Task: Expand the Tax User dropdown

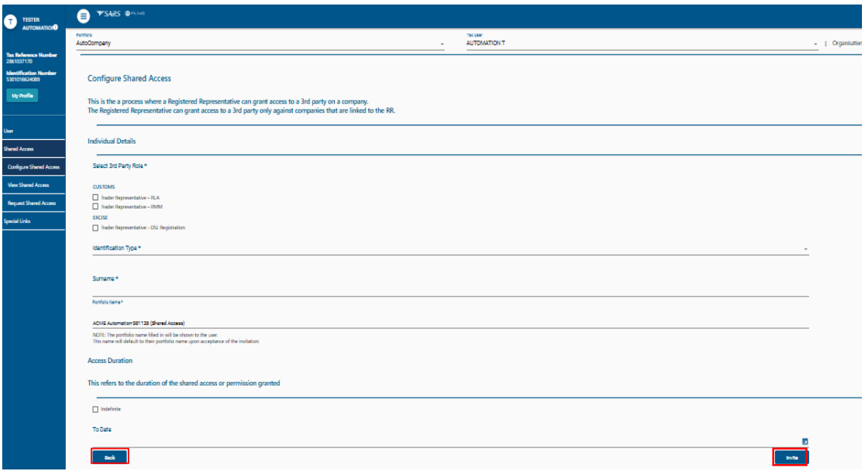Action: 641,44
